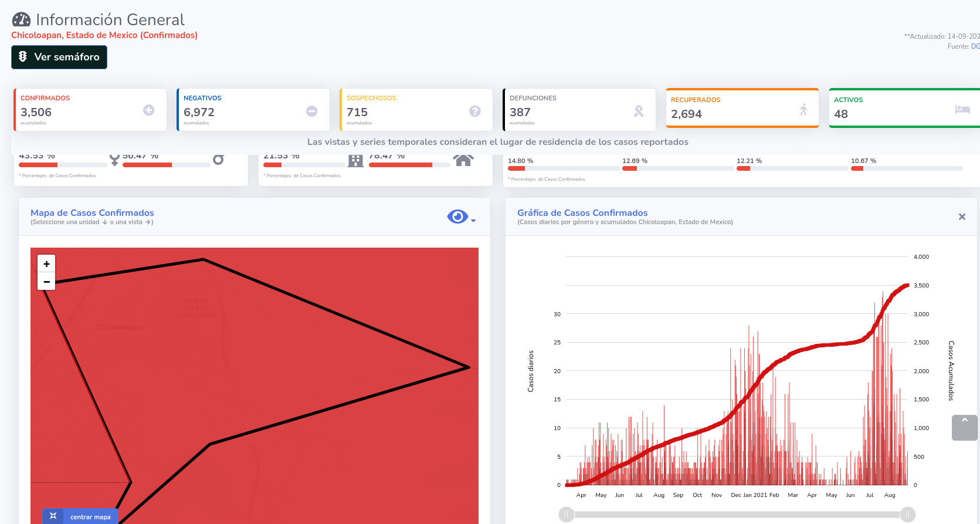Click the walking person icon in Recuperados card
The image size is (980, 524).
pyautogui.click(x=803, y=109)
